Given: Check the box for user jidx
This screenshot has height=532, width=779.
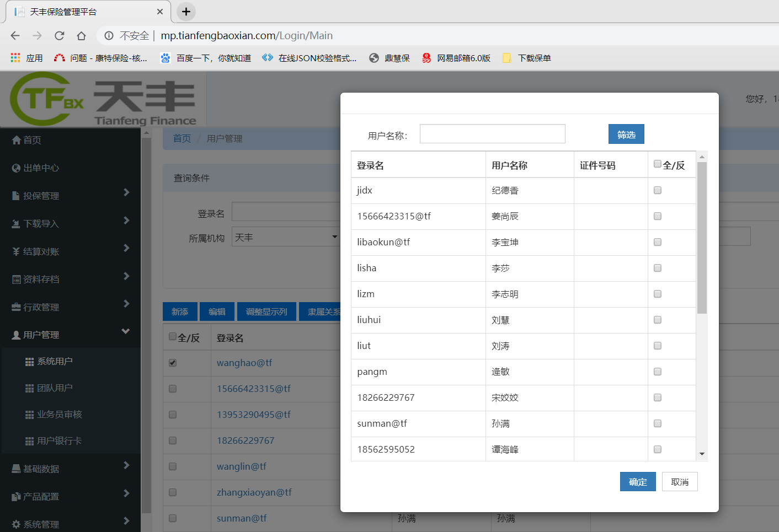Looking at the screenshot, I should coord(657,190).
